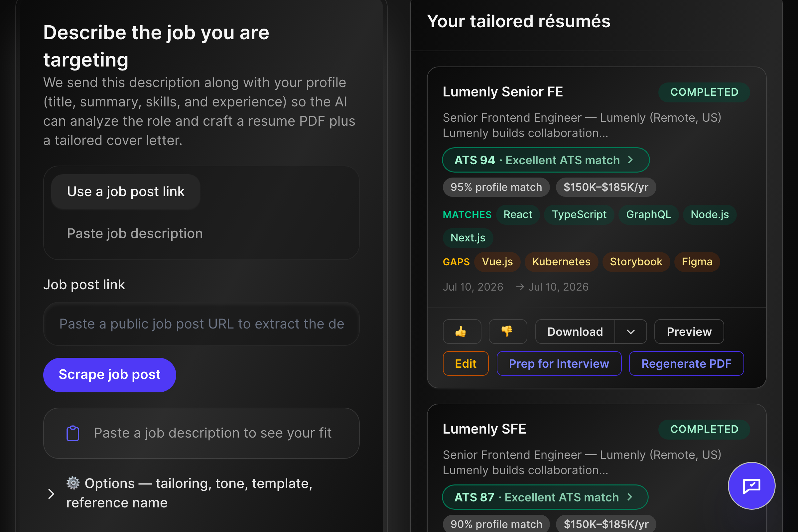The image size is (798, 532).
Task: Expand the Options tailoring section chevron
Action: click(51, 494)
